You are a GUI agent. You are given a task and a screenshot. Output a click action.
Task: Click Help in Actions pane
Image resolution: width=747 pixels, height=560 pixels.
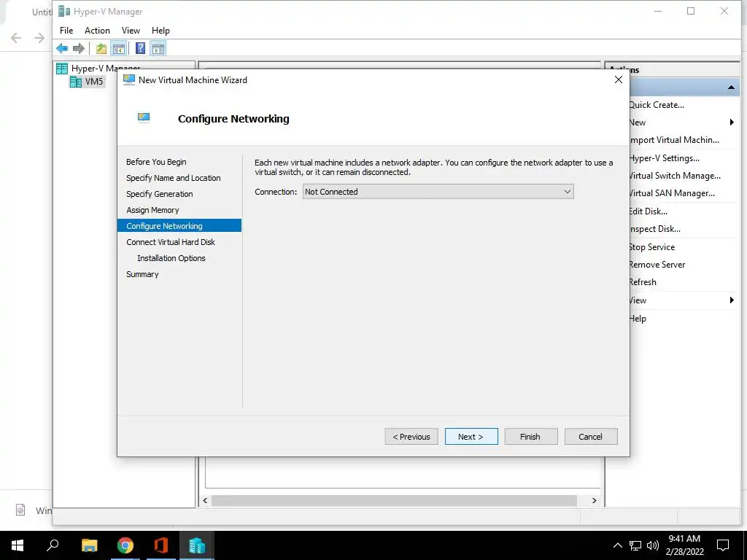[x=638, y=319]
